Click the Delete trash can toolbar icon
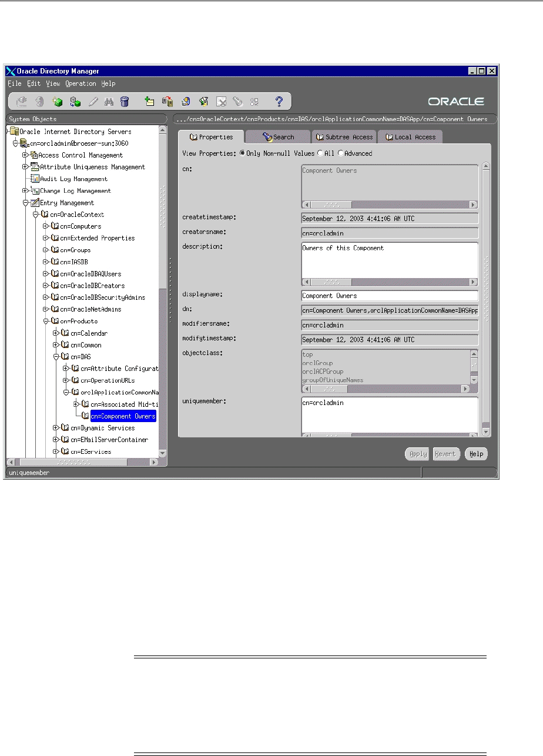Viewport: 543px width, 756px height. [x=125, y=102]
